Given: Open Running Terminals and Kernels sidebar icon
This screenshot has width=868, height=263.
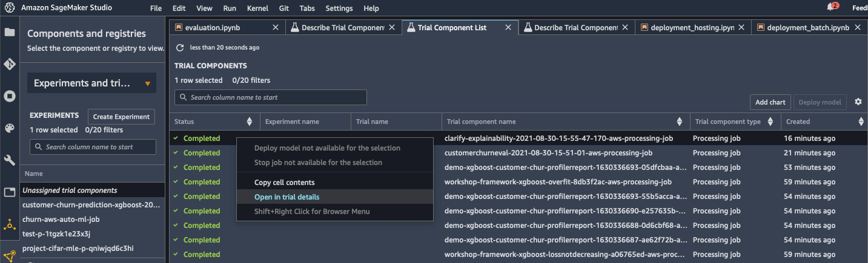Looking at the screenshot, I should (x=10, y=96).
